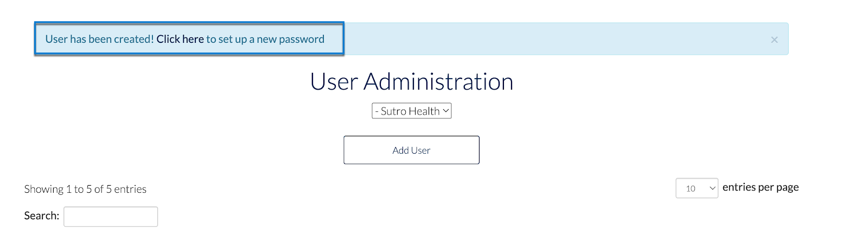
Task: Select the value 10 in page-size selector
Action: (x=691, y=188)
